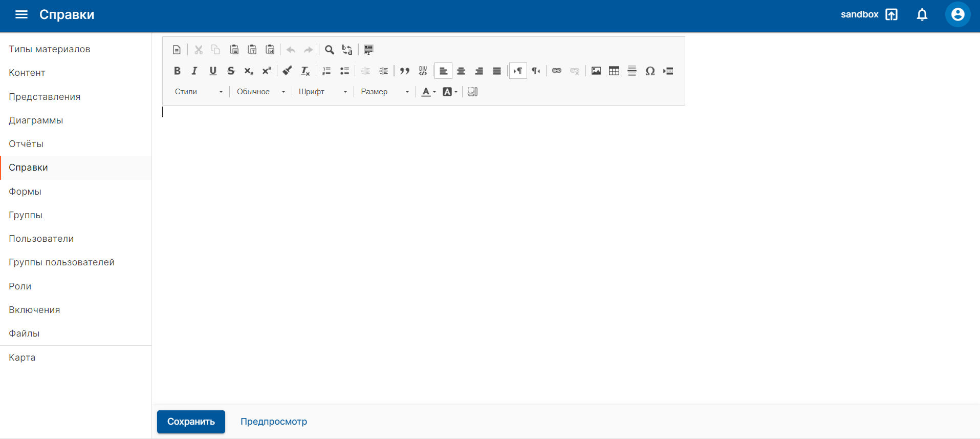
Task: Create a DIV container
Action: click(x=423, y=71)
